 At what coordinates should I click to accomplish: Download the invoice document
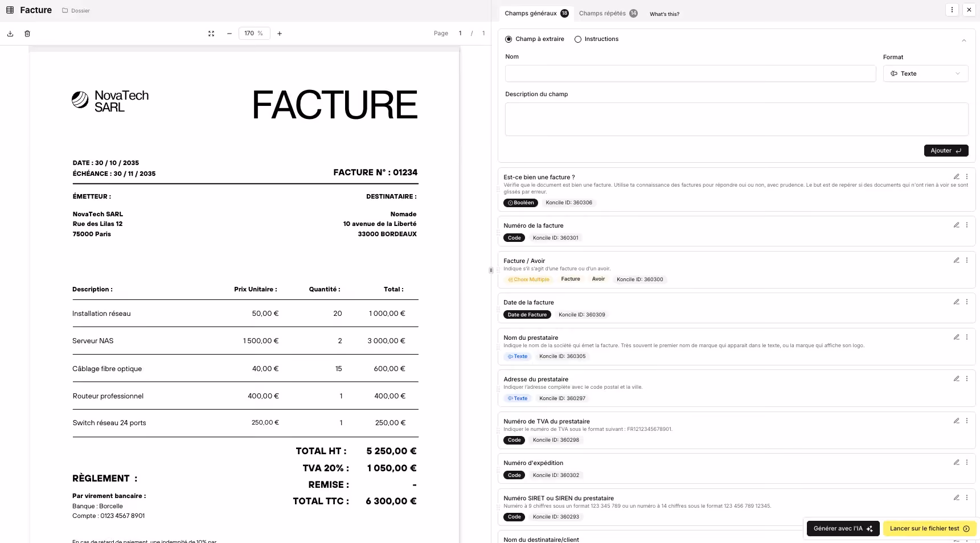point(10,34)
